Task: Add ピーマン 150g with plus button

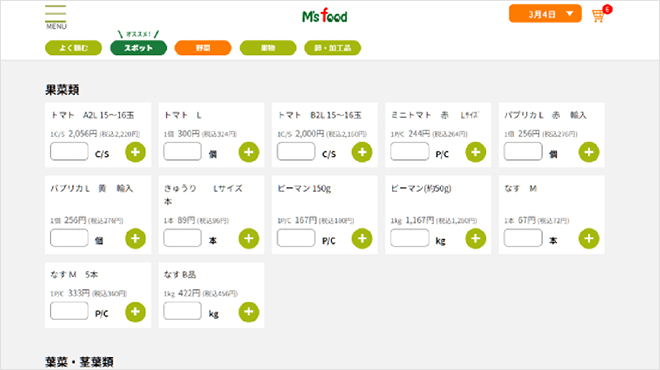Action: pyautogui.click(x=362, y=239)
